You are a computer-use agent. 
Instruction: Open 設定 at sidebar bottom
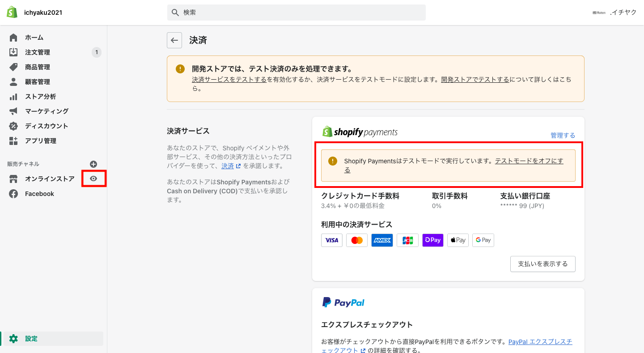pos(54,339)
